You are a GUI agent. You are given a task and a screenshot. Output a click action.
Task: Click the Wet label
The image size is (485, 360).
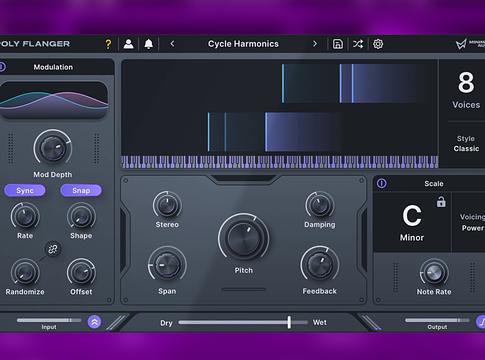(x=320, y=322)
